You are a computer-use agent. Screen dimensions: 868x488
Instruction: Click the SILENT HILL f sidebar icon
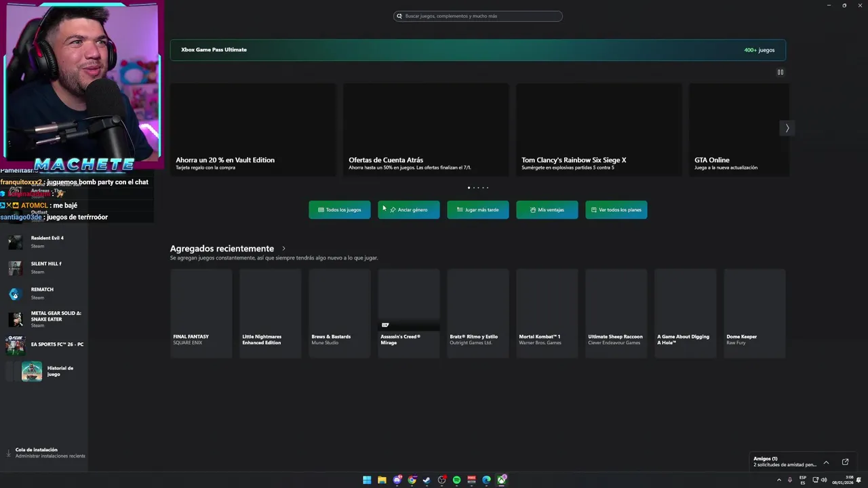coord(15,268)
